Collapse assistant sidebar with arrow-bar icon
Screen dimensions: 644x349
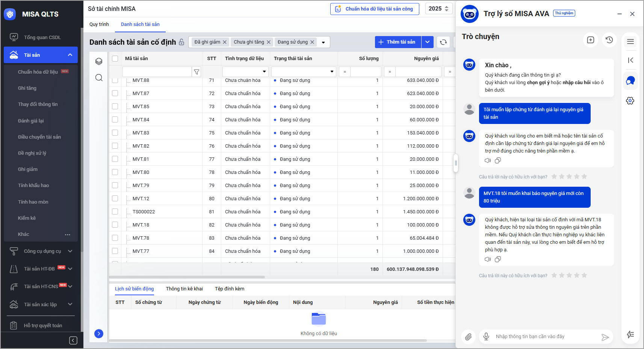pyautogui.click(x=630, y=60)
